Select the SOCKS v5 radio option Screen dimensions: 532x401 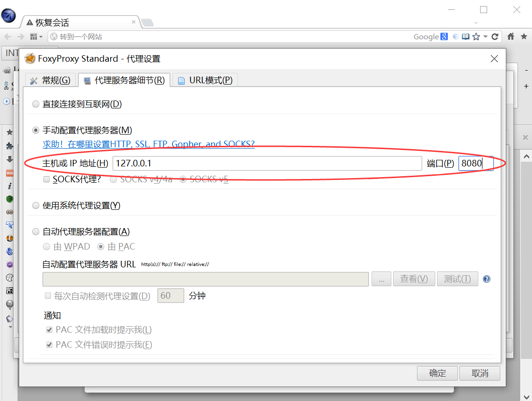coord(183,179)
